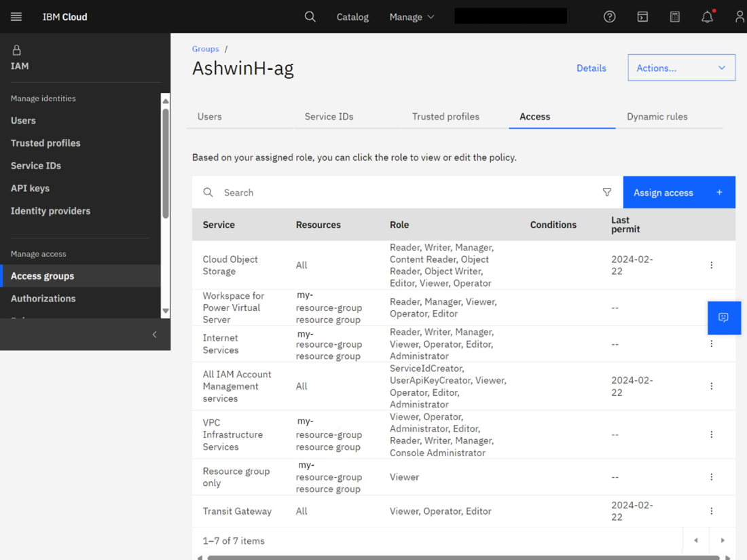Click the Details link near AshwinH-ag
This screenshot has height=560, width=747.
tap(591, 68)
